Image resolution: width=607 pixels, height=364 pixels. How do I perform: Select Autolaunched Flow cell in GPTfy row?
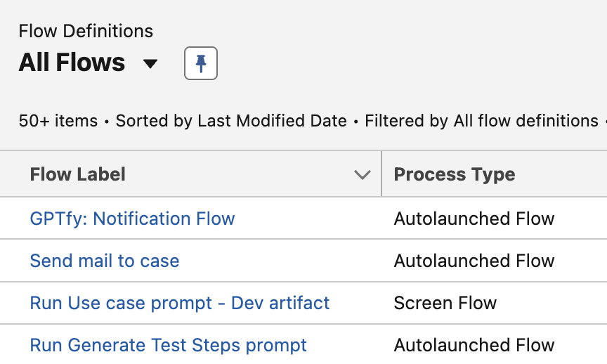point(474,219)
